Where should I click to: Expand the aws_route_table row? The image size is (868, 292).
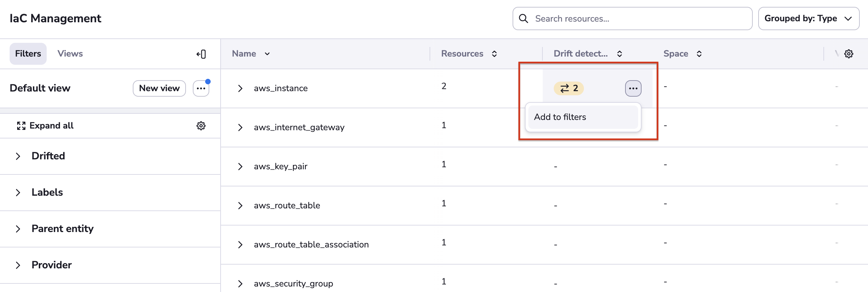(x=240, y=206)
